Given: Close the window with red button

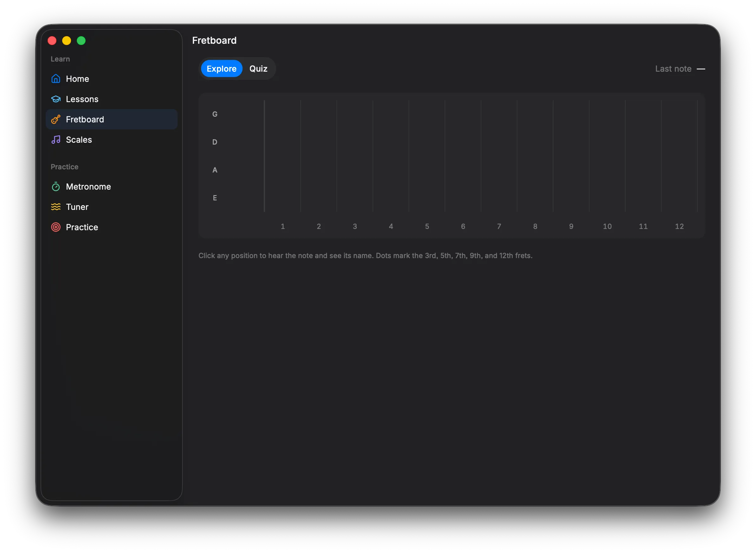Looking at the screenshot, I should click(52, 41).
